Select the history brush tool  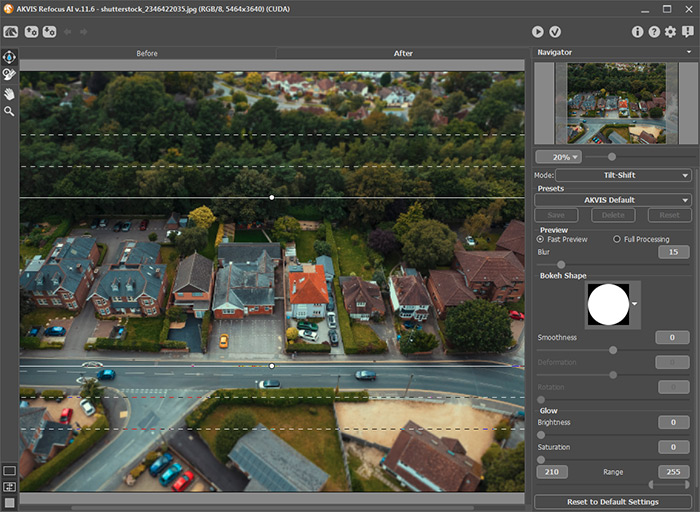pyautogui.click(x=9, y=74)
